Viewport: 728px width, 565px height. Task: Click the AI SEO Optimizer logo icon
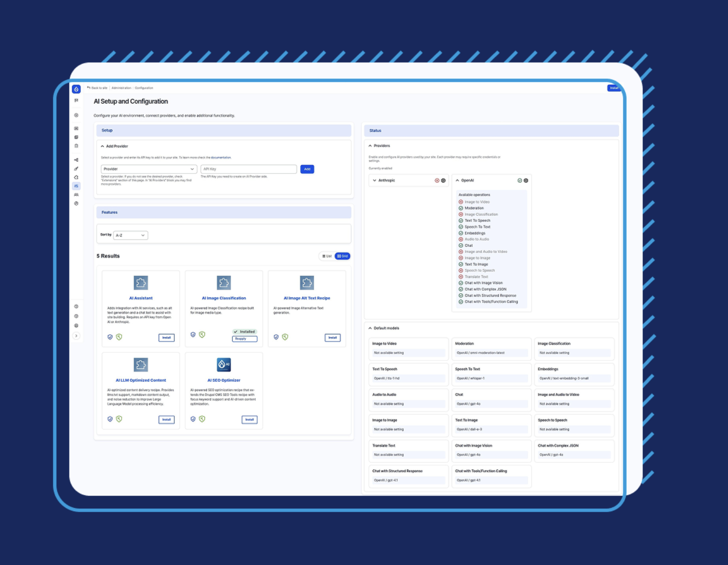click(x=223, y=364)
